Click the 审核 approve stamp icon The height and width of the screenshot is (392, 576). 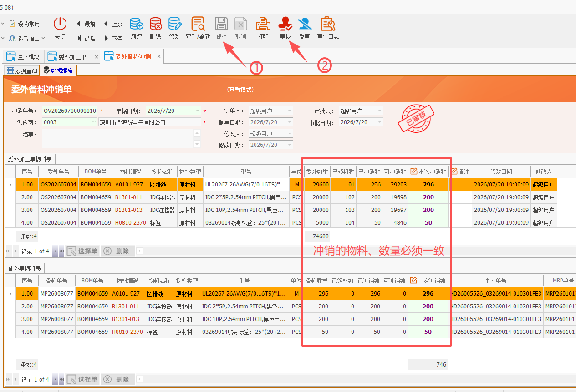[285, 24]
